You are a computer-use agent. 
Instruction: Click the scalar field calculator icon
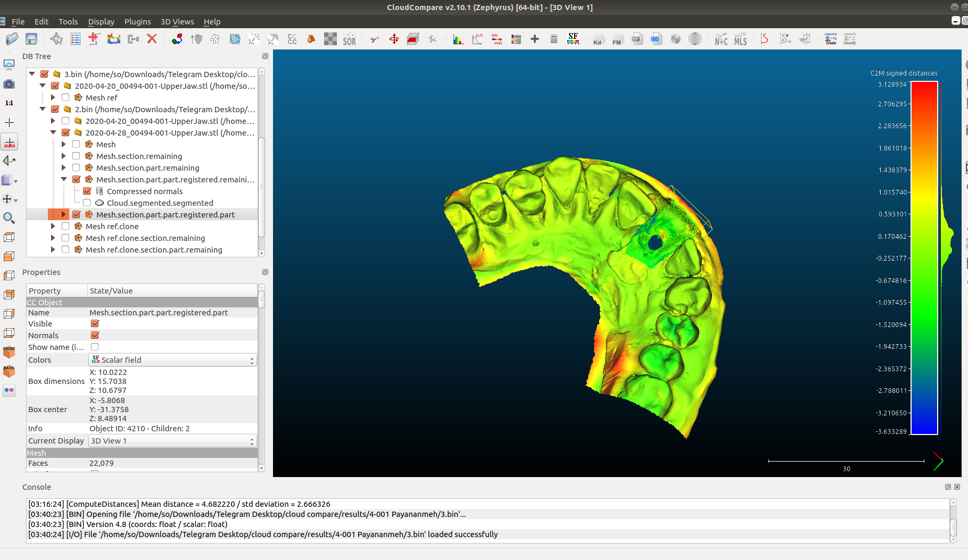[553, 39]
